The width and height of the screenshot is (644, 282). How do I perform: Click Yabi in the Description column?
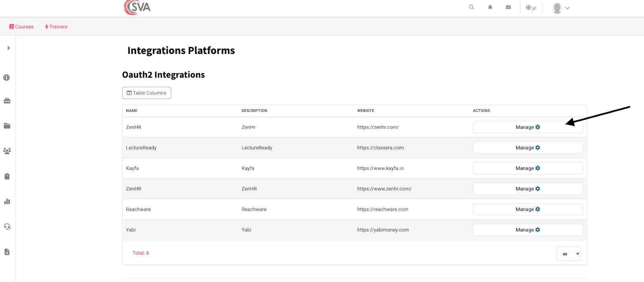(x=246, y=230)
